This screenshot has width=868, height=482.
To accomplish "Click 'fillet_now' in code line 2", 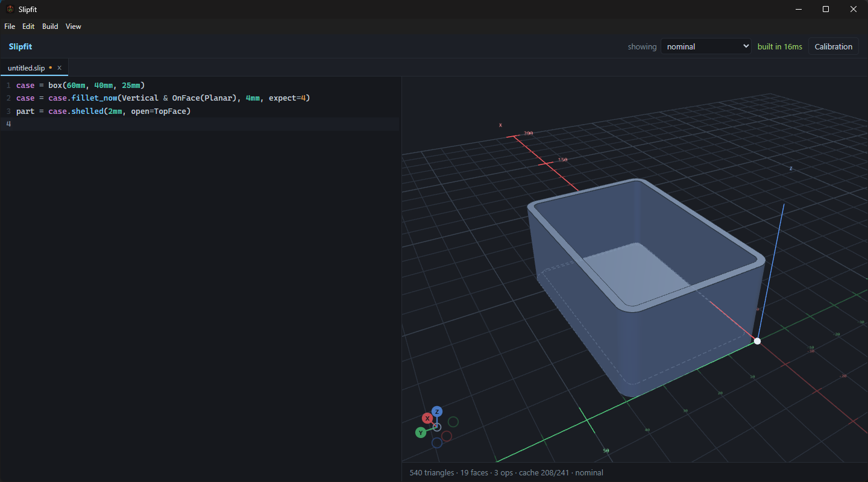I will coord(95,98).
